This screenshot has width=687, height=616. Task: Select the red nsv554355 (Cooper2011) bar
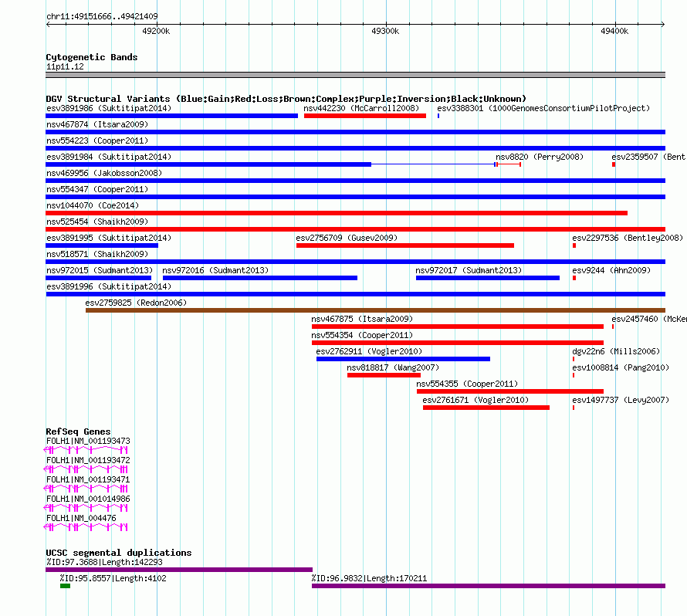coord(510,391)
